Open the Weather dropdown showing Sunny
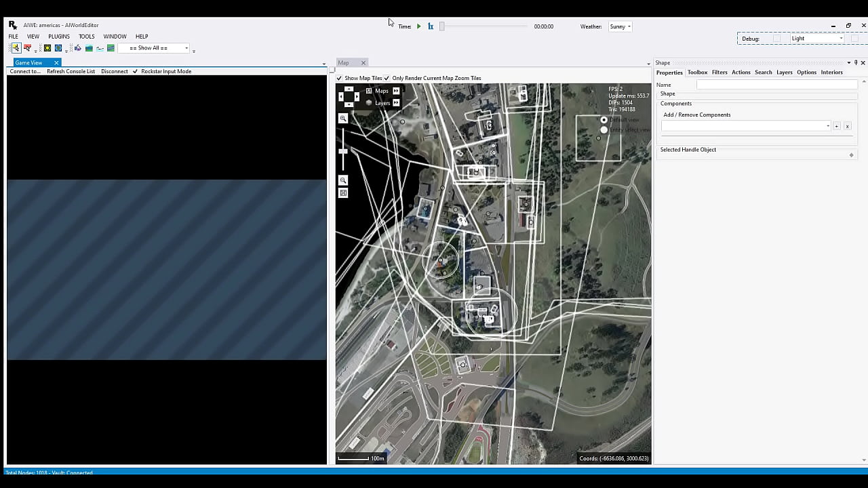 pyautogui.click(x=620, y=26)
